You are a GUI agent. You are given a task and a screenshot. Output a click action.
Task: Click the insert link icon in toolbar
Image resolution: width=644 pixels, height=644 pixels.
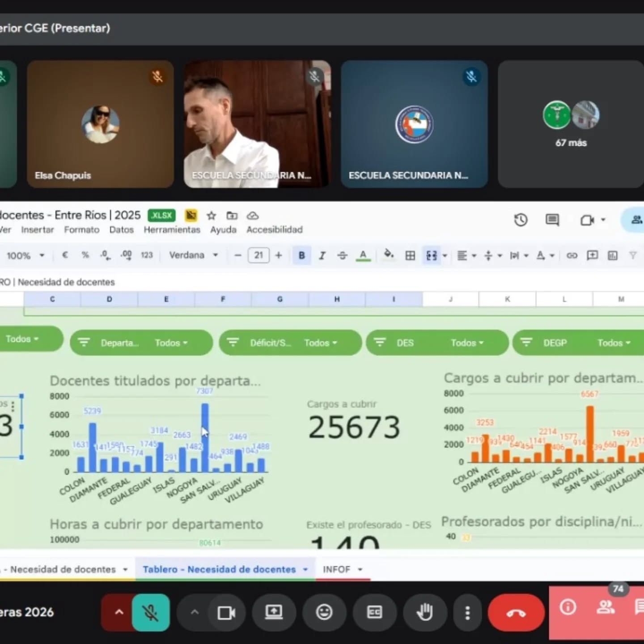coord(572,255)
